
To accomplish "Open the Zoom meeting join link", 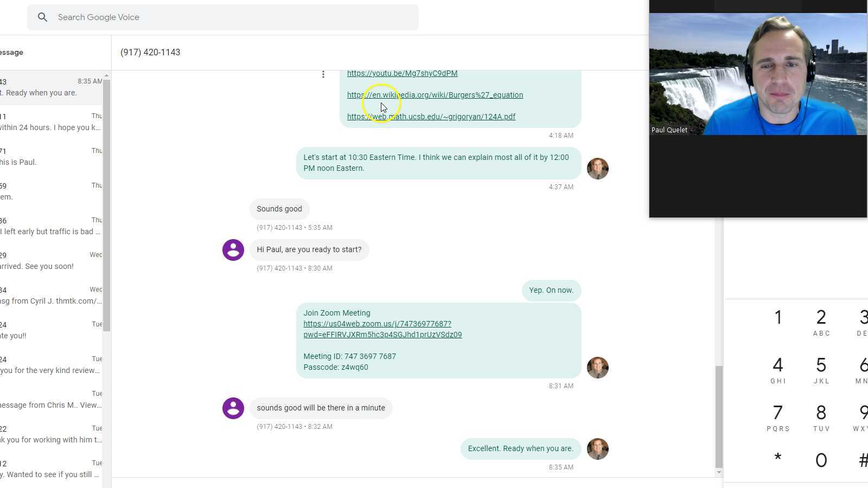I will pos(382,329).
